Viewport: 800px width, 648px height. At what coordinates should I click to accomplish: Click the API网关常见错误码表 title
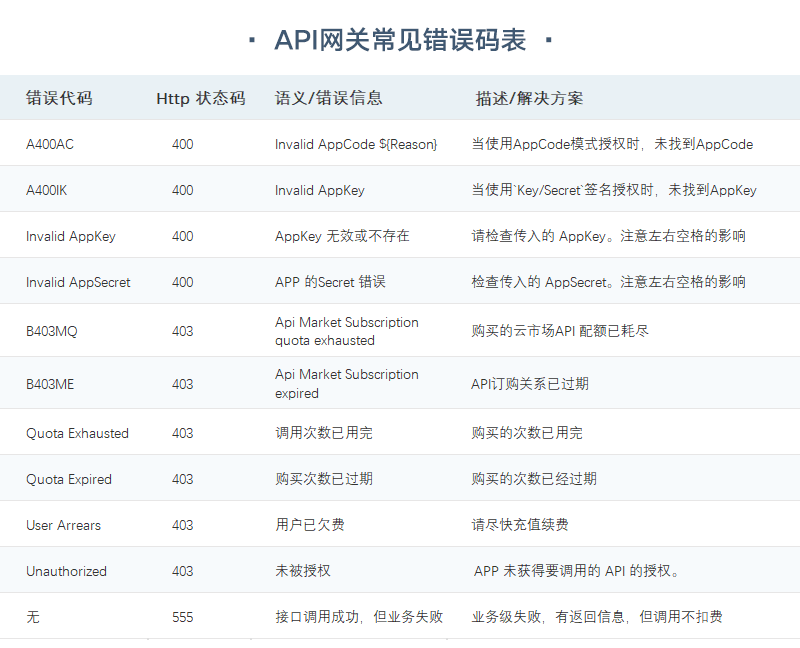click(400, 40)
